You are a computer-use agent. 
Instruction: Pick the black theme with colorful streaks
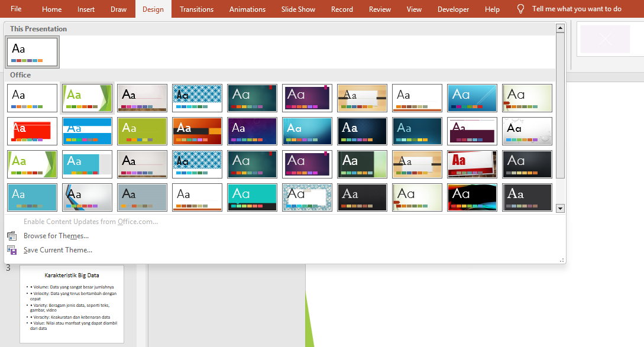473,197
